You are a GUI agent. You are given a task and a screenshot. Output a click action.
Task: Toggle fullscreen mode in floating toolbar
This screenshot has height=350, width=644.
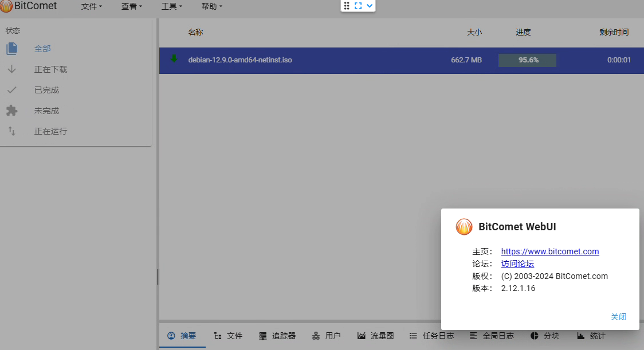click(358, 6)
